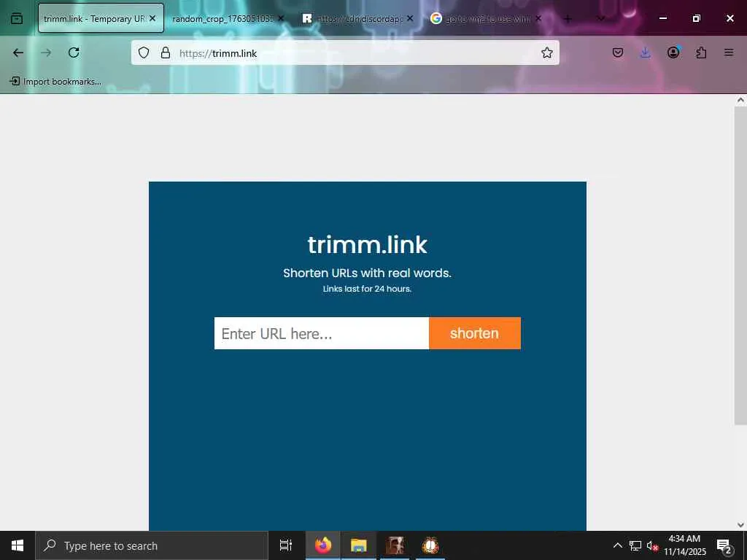Open the Firefox downloads panel
This screenshot has width=747, height=560.
click(x=645, y=52)
